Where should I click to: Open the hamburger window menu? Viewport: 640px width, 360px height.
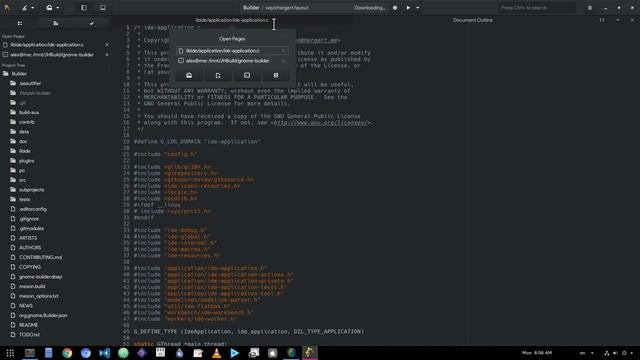(x=590, y=8)
